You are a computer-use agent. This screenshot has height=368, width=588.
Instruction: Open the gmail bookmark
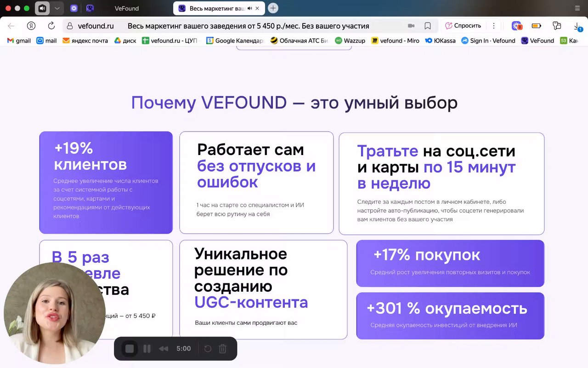pyautogui.click(x=19, y=40)
